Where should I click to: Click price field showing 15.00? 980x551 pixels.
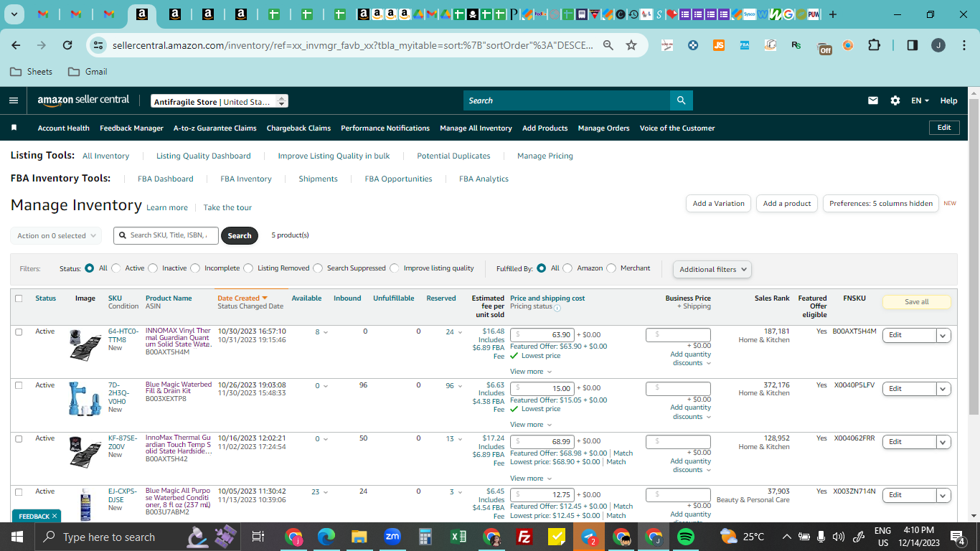click(x=542, y=388)
